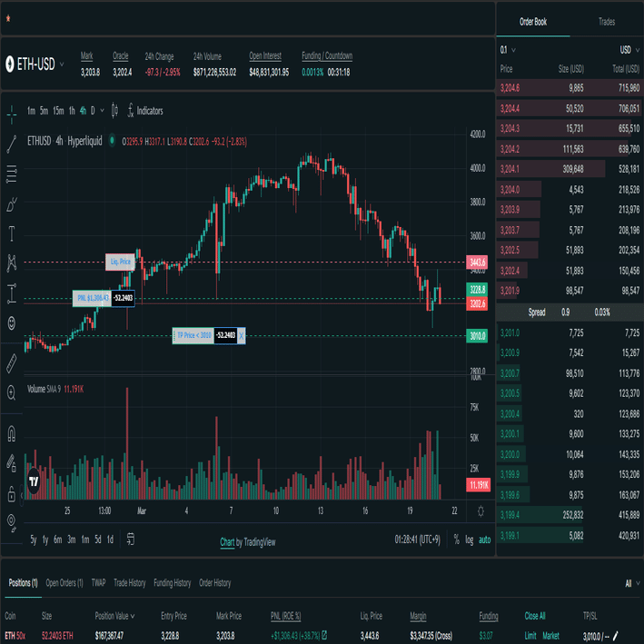Click the green market status dot
This screenshot has height=644, width=644.
112,141
